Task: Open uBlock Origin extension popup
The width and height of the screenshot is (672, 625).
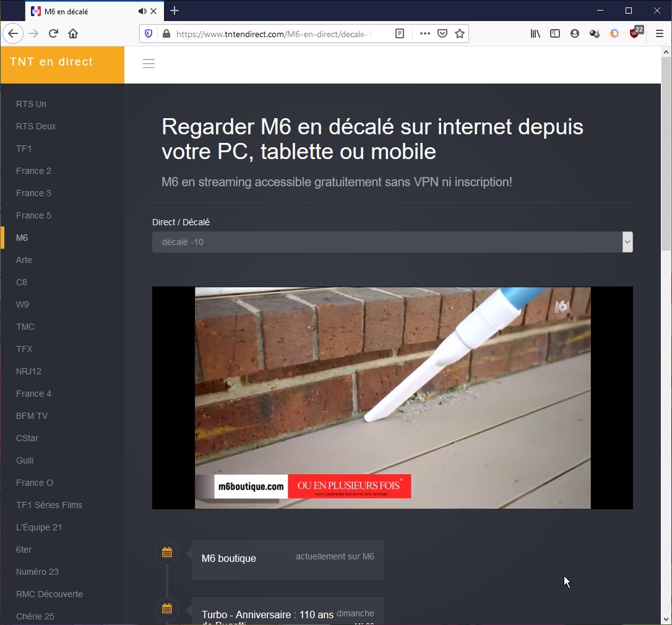Action: point(635,34)
